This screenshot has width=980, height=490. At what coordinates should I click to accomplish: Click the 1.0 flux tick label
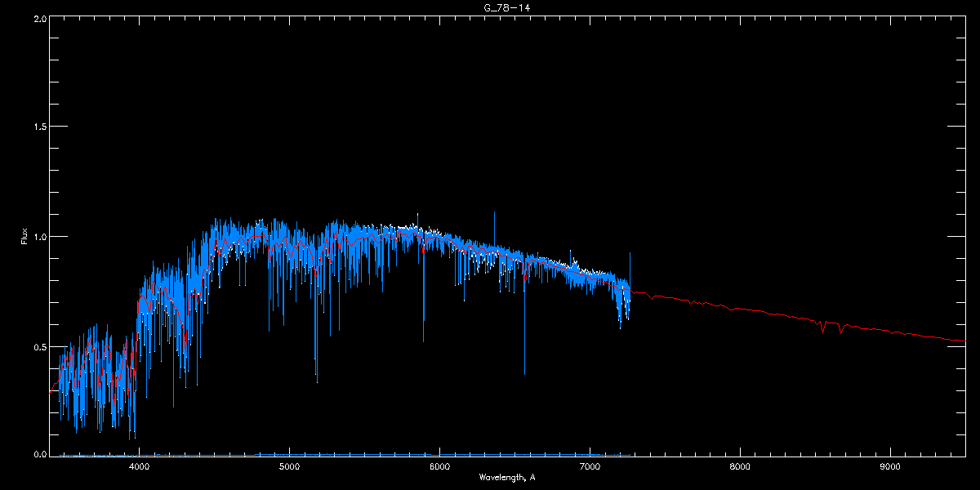pos(39,237)
